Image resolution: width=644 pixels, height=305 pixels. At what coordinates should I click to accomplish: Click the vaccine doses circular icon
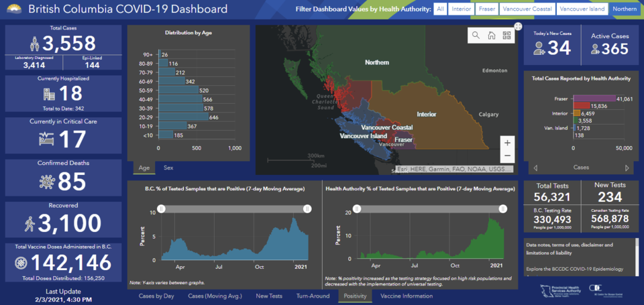point(20,263)
